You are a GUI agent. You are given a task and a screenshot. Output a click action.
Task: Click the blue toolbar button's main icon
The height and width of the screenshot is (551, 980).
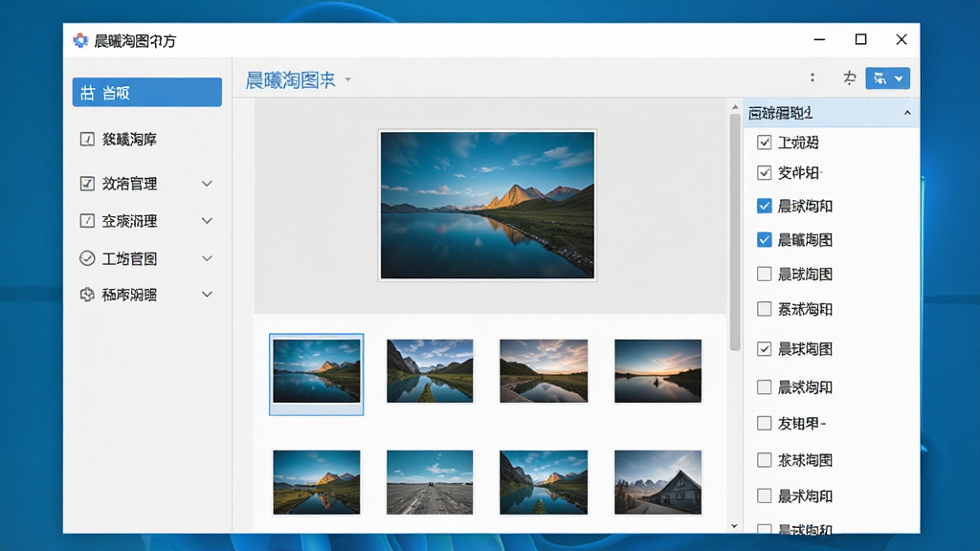[x=880, y=78]
